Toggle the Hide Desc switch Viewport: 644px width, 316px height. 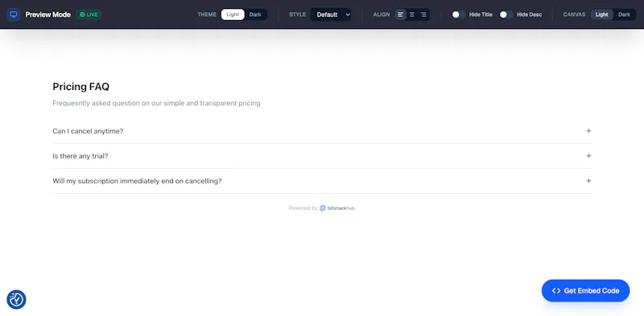click(506, 14)
